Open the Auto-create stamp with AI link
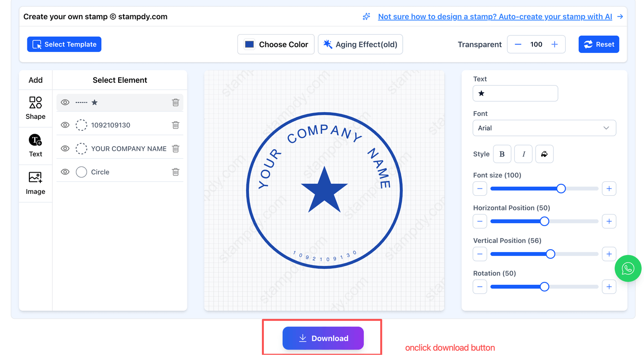The width and height of the screenshot is (644, 355). click(x=495, y=16)
